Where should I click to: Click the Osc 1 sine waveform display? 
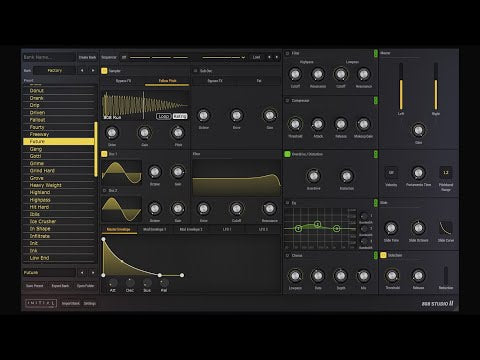pos(122,172)
